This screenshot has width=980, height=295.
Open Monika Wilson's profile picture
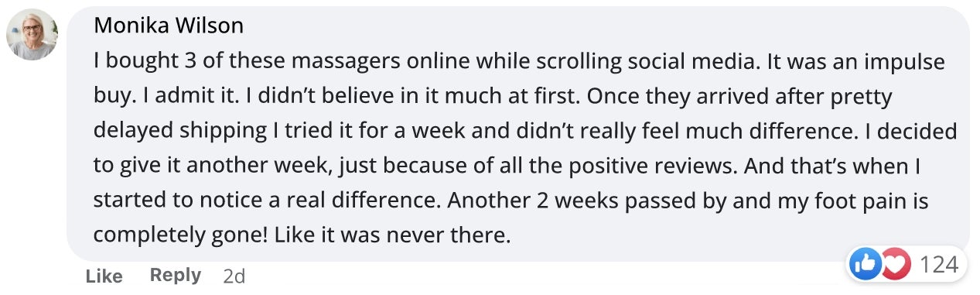coord(32,35)
